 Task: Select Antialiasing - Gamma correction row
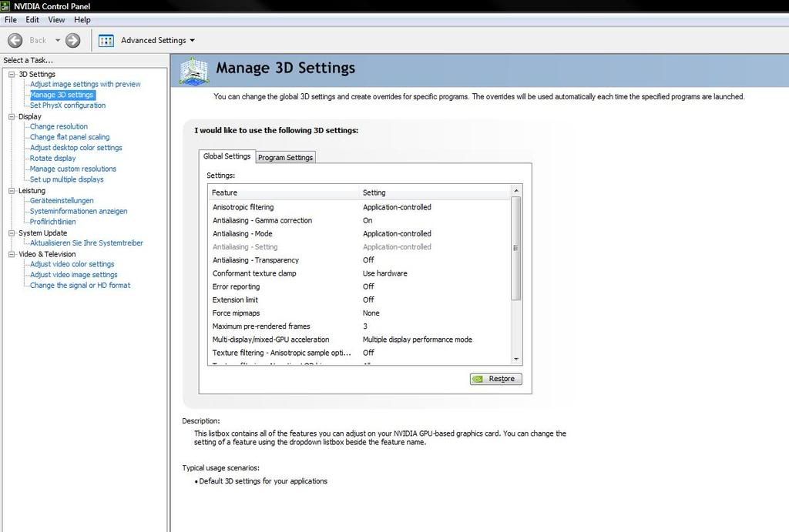click(x=359, y=220)
